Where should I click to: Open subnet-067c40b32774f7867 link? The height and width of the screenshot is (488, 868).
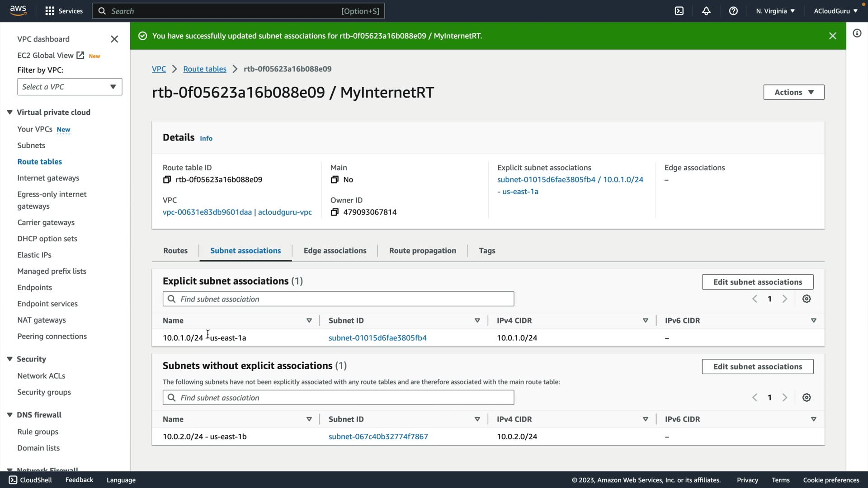(x=378, y=437)
